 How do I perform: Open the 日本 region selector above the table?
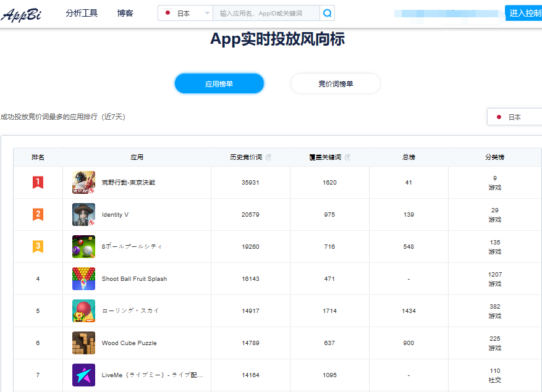(x=517, y=117)
